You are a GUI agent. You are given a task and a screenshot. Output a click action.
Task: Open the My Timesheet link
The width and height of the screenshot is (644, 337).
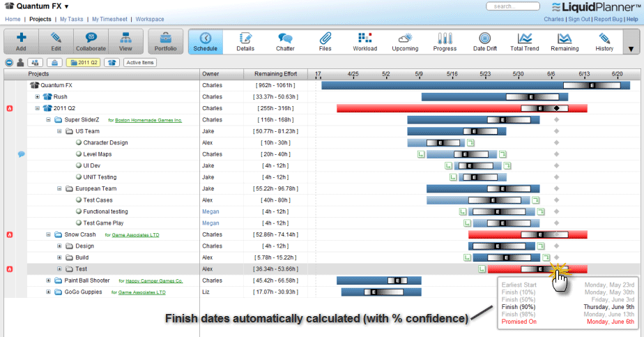109,19
